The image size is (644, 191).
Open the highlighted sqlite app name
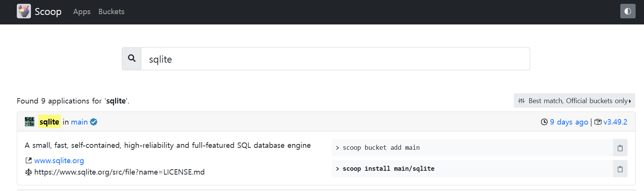[x=49, y=122]
